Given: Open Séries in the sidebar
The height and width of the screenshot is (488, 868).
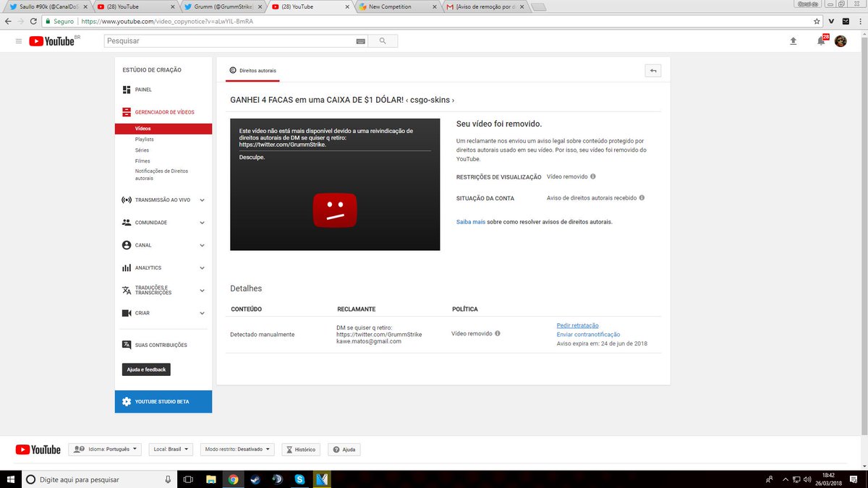Looking at the screenshot, I should click(x=142, y=150).
